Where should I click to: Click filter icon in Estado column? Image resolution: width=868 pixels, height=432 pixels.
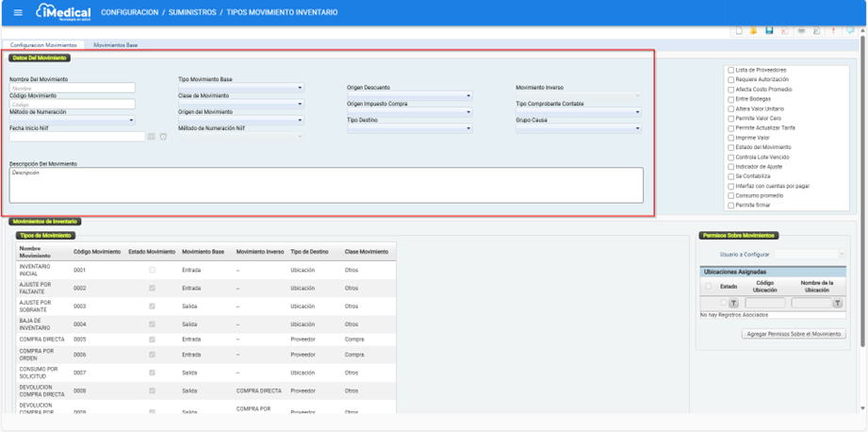tap(733, 303)
